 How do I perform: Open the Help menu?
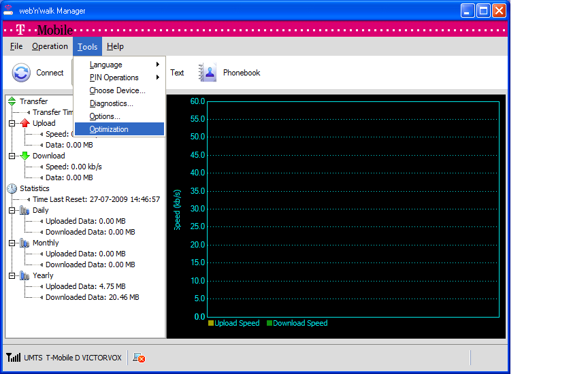(115, 46)
